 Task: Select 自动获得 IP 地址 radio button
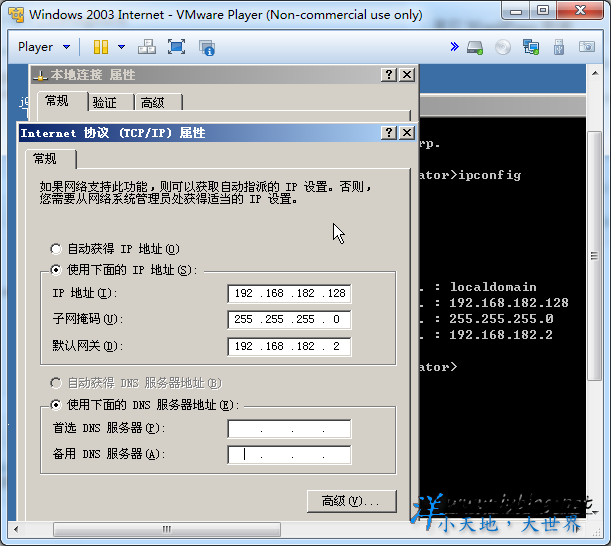tap(56, 249)
